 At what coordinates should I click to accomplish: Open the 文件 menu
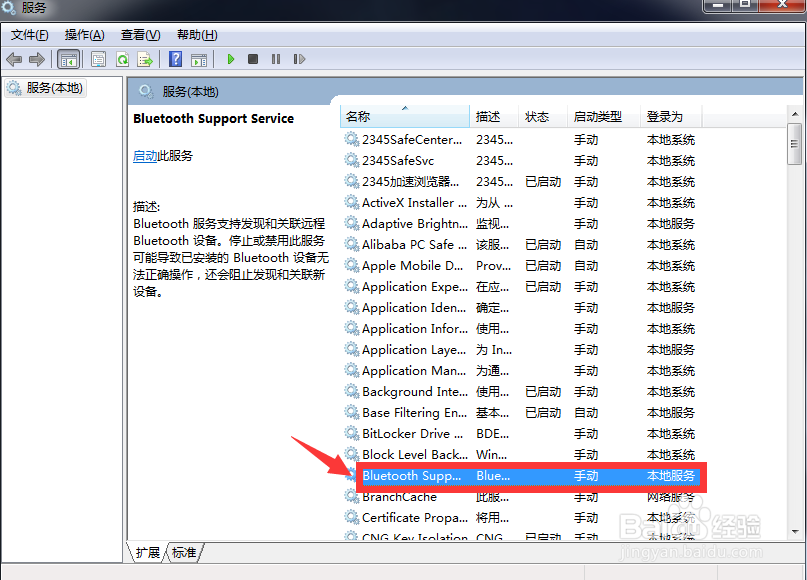29,34
